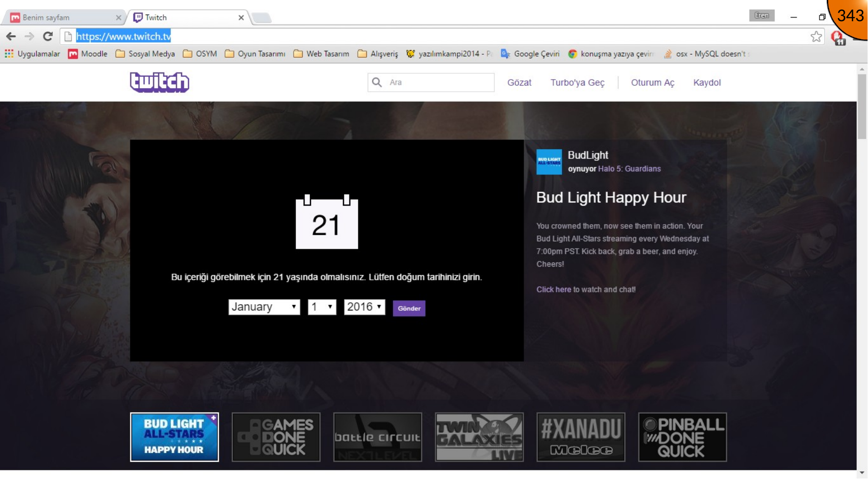Image resolution: width=868 pixels, height=488 pixels.
Task: Click the page icon in address bar
Action: (x=68, y=37)
